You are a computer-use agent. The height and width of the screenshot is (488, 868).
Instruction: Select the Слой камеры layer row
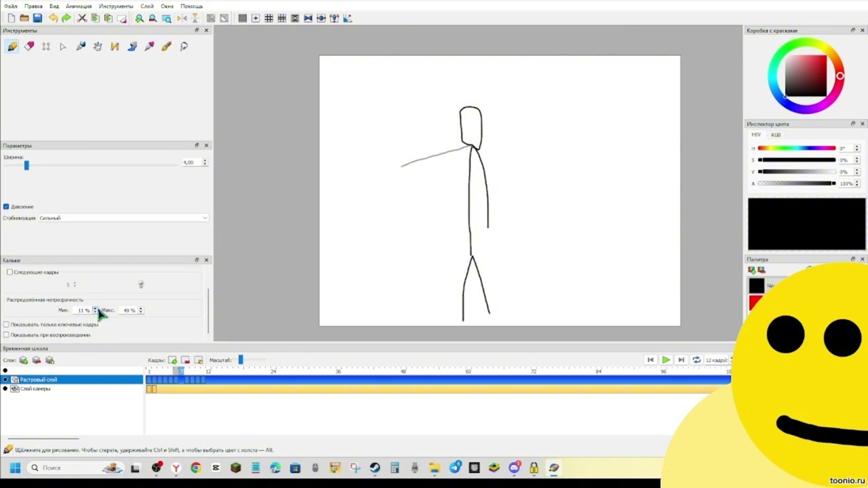pos(72,389)
